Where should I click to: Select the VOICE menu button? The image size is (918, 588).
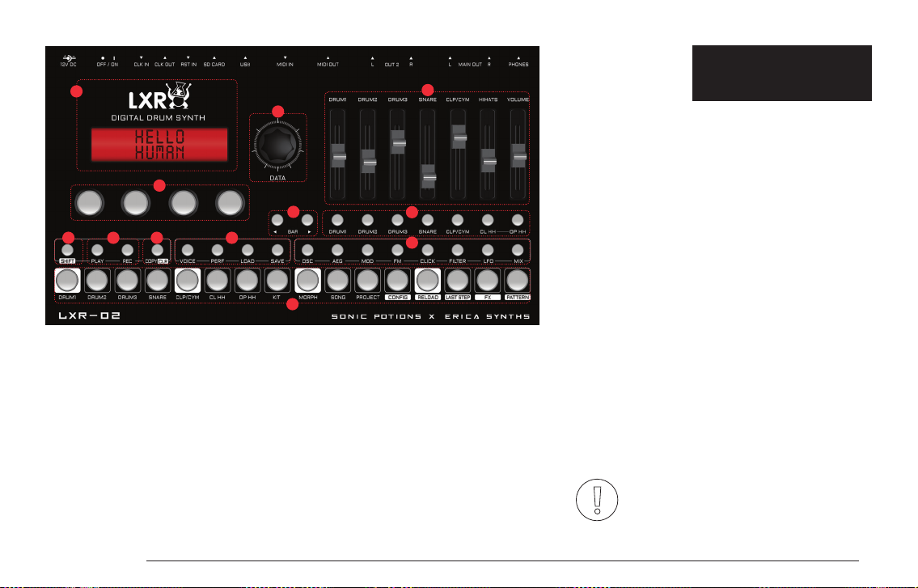click(x=188, y=251)
